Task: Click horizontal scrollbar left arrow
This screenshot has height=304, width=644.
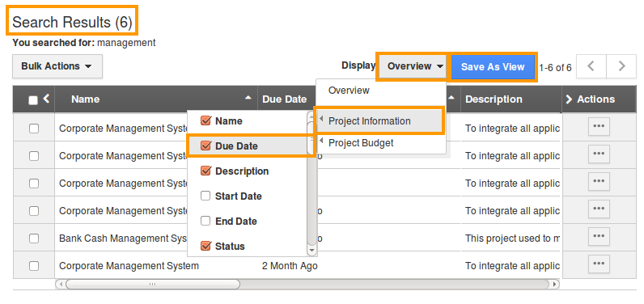Action: (x=61, y=284)
